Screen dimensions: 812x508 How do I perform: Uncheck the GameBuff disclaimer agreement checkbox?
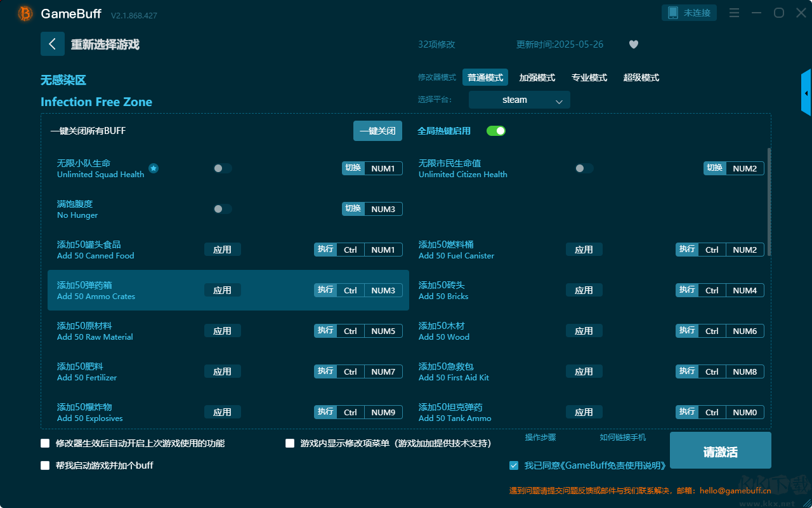point(514,465)
